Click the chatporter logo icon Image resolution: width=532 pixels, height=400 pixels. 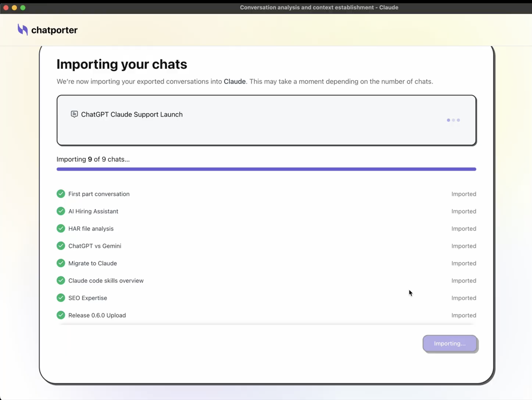pos(23,30)
